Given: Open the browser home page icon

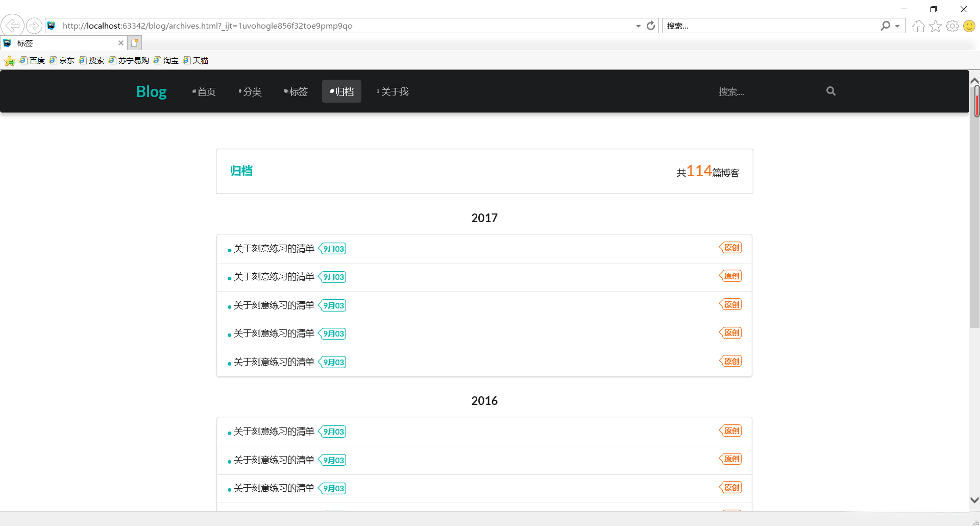Looking at the screenshot, I should click(918, 26).
